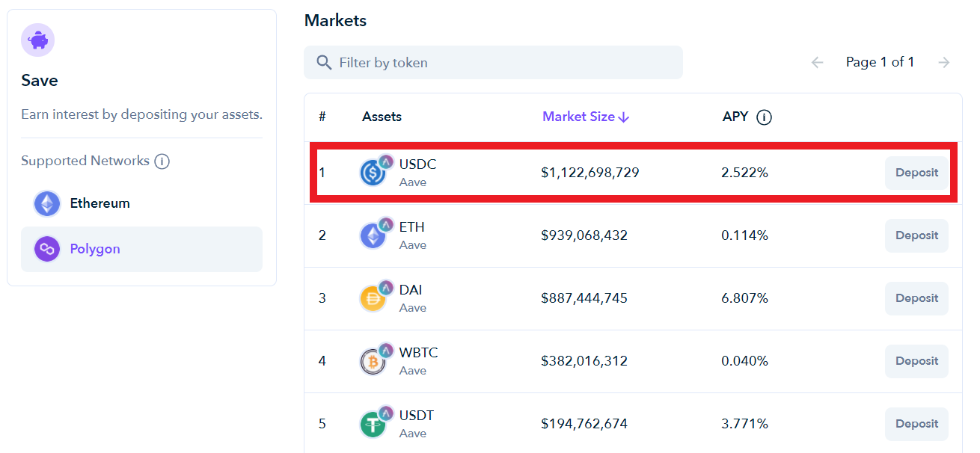
Task: Select the Polygon network
Action: (141, 249)
